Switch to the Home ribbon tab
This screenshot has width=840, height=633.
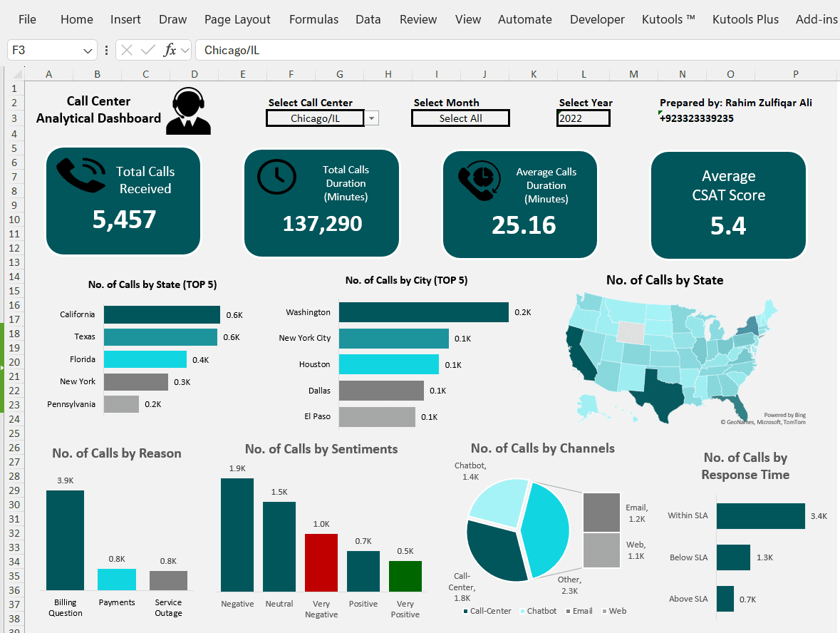(x=77, y=19)
